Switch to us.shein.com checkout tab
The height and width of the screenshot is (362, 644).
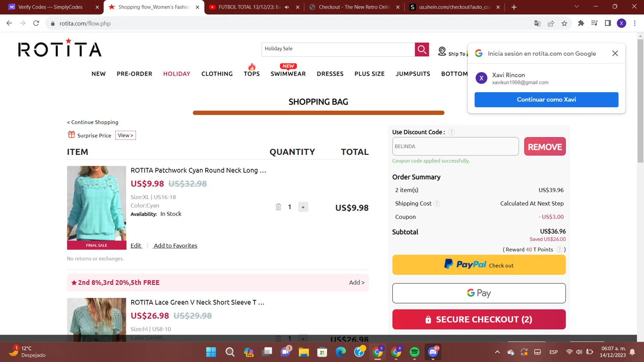(455, 7)
